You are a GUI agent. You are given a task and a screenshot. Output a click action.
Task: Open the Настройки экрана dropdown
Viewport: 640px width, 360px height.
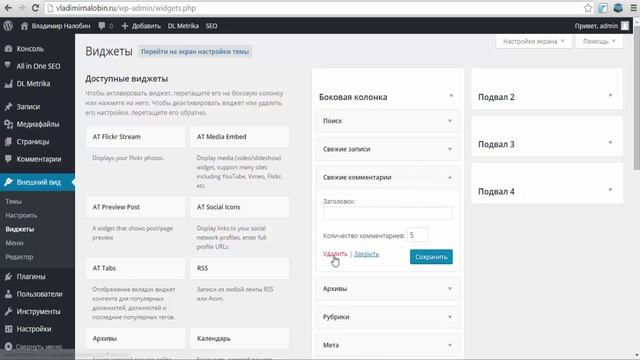533,42
